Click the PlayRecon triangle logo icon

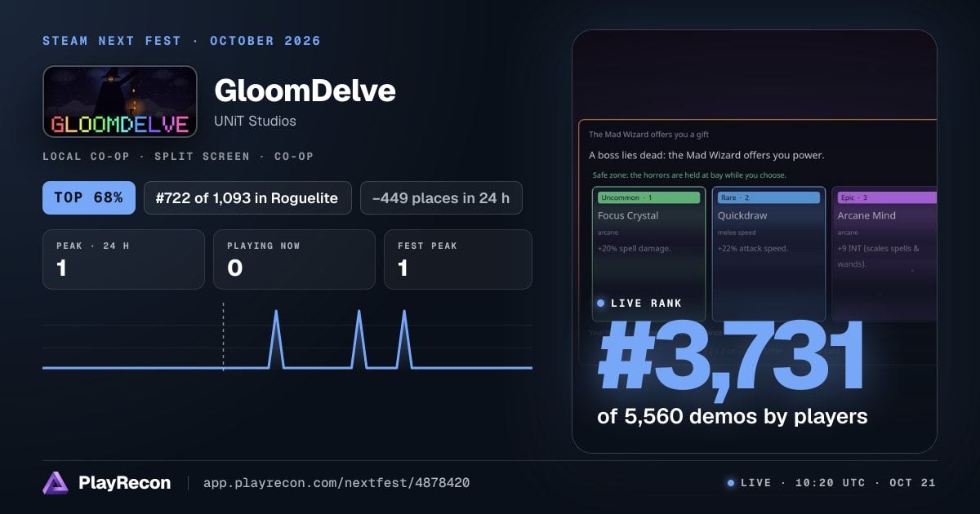(56, 483)
